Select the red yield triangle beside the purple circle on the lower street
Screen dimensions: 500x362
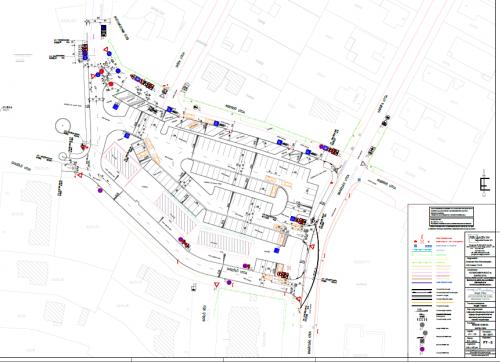pyautogui.click(x=217, y=285)
